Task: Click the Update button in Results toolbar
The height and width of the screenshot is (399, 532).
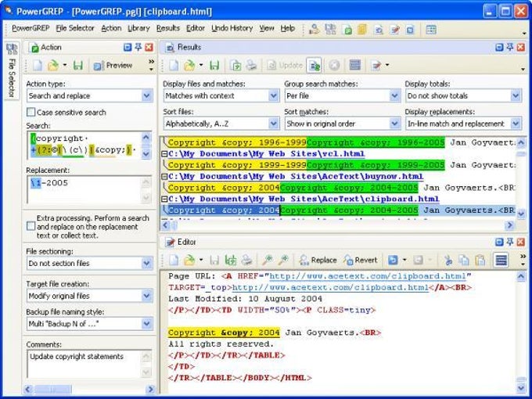Action: pos(284,65)
